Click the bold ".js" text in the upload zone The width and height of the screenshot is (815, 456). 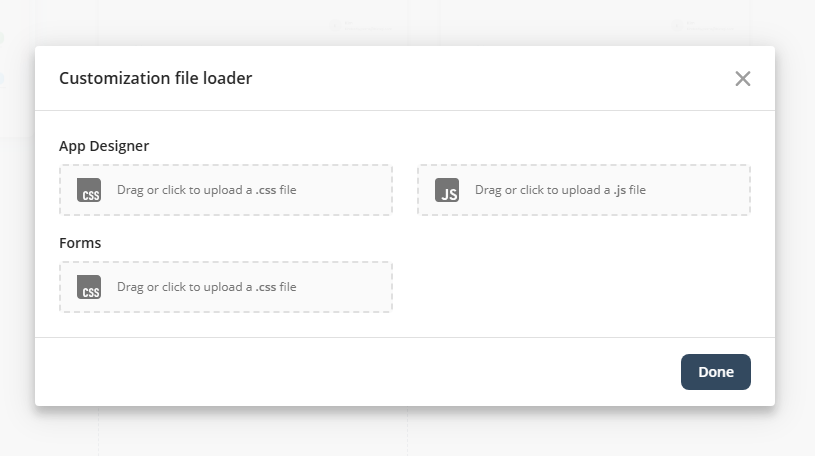pyautogui.click(x=620, y=190)
